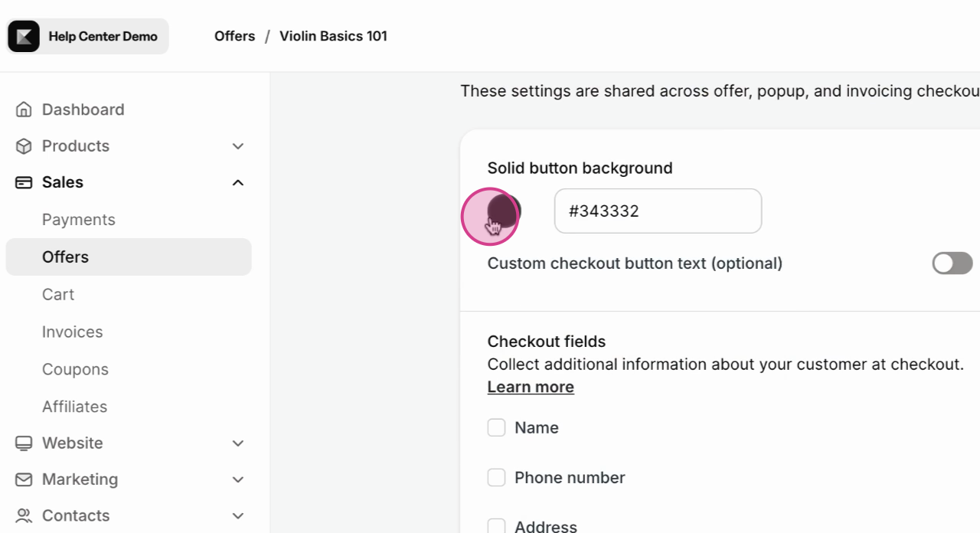This screenshot has height=533, width=980.
Task: Click the Kajabi logo icon
Action: [x=24, y=37]
